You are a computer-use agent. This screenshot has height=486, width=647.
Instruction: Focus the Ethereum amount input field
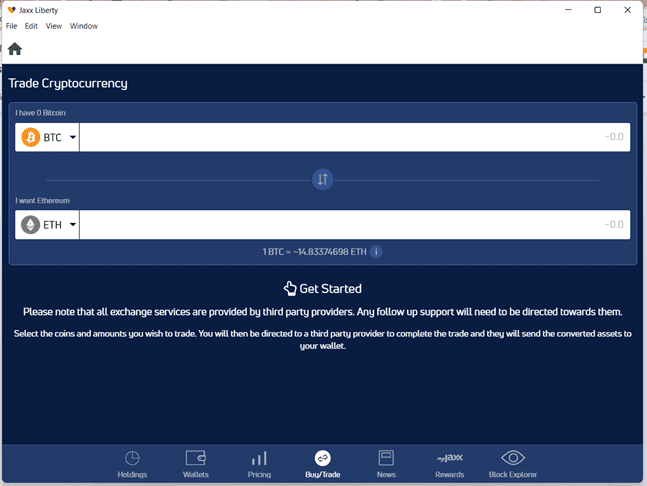(355, 224)
